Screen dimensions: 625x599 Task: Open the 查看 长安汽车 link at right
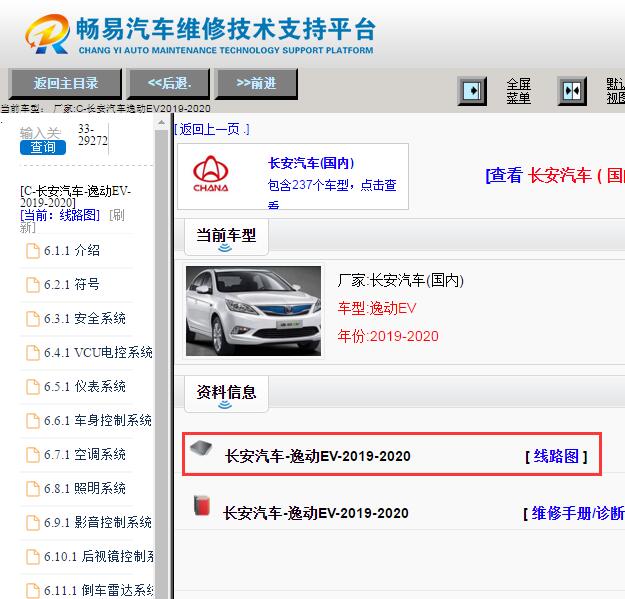pyautogui.click(x=555, y=176)
